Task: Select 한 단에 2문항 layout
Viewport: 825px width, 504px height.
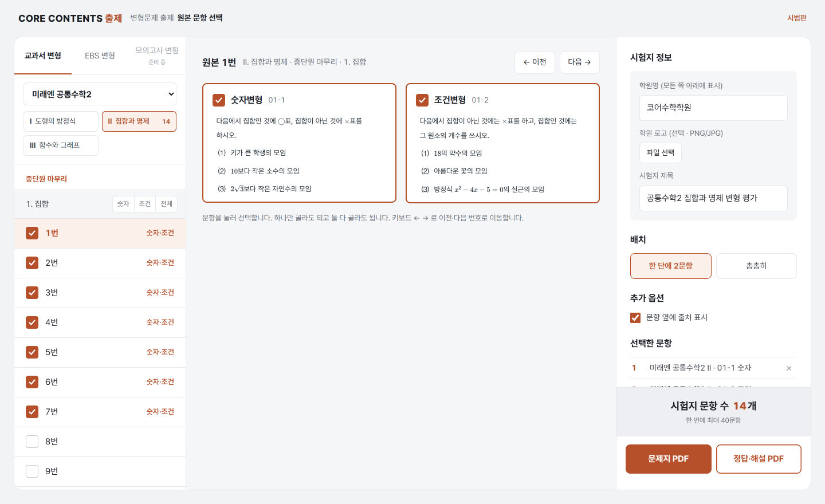Action: [671, 266]
